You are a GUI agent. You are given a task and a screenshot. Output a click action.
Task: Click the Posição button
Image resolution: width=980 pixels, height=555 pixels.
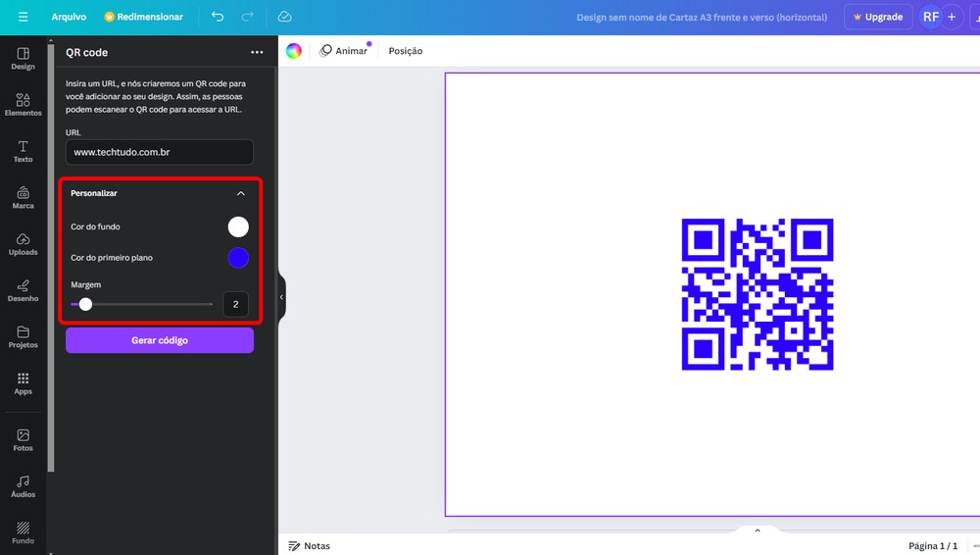pos(406,51)
